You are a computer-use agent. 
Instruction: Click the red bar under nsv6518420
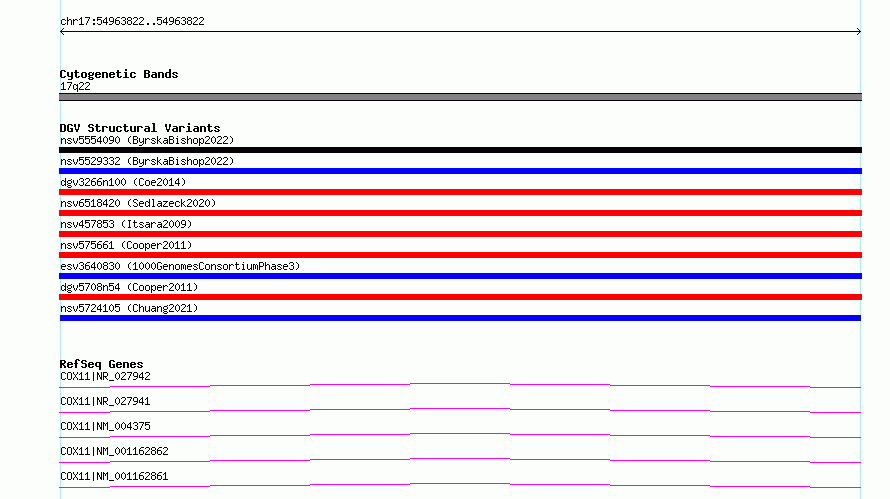point(460,213)
